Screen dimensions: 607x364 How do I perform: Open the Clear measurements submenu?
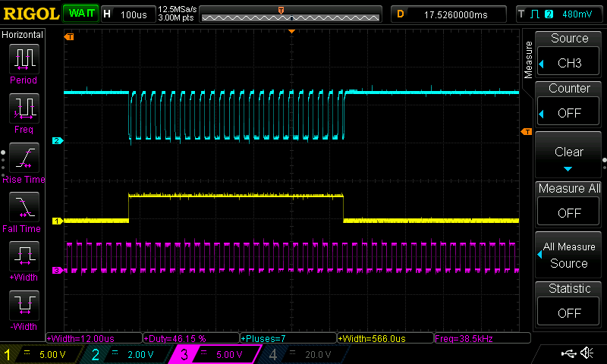(568, 155)
